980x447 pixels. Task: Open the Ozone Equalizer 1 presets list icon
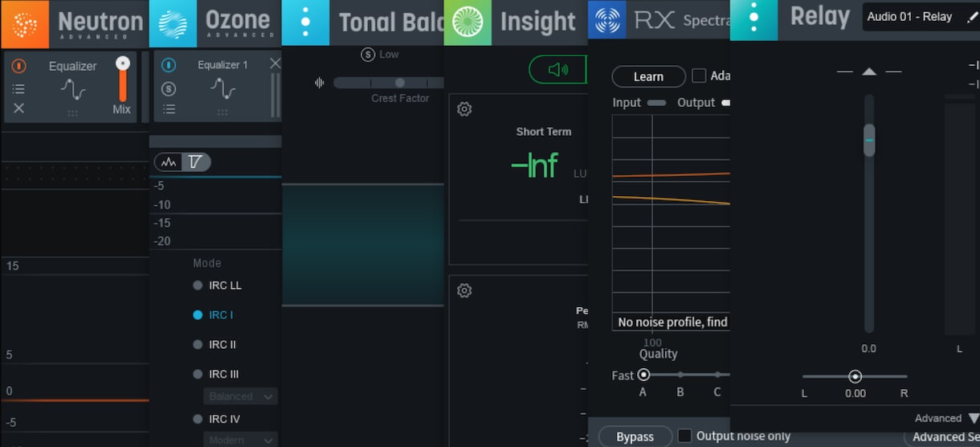[x=169, y=111]
